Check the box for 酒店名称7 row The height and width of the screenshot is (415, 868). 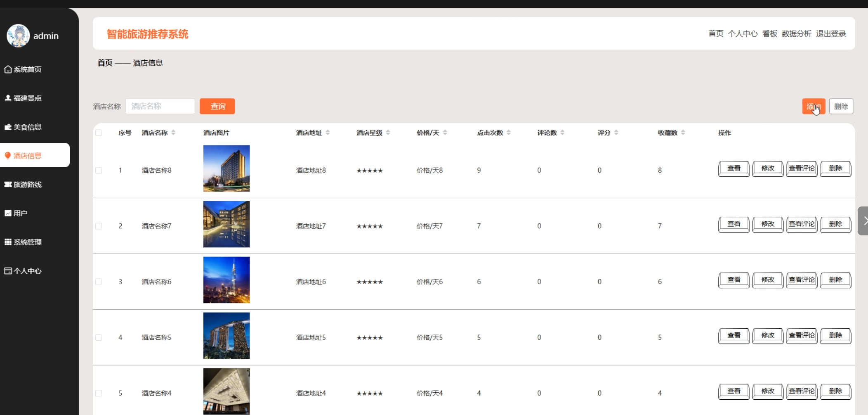coord(99,226)
